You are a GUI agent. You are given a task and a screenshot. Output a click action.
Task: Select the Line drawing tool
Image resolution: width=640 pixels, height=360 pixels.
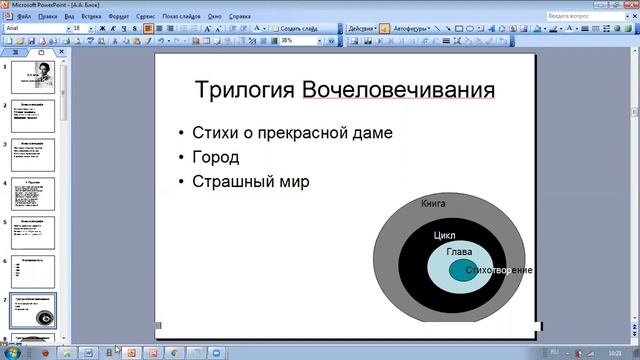click(437, 29)
